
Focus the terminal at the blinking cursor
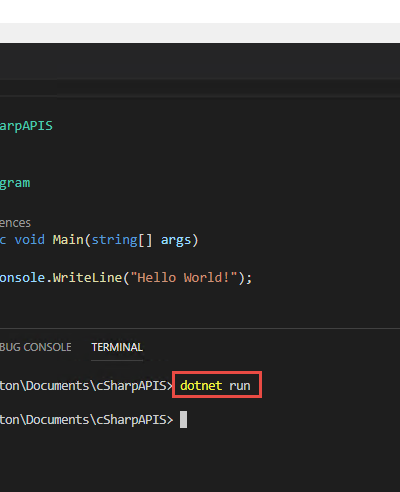pos(183,419)
